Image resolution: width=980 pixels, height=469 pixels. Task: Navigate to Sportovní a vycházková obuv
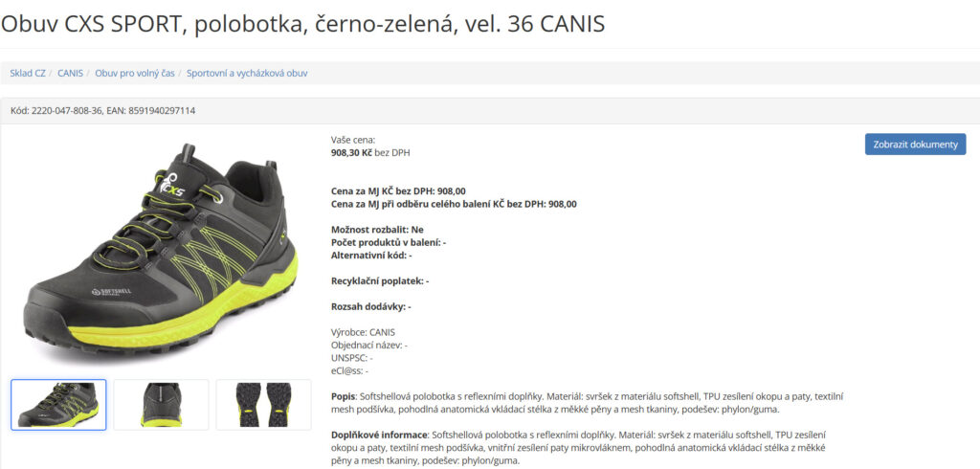pyautogui.click(x=247, y=73)
